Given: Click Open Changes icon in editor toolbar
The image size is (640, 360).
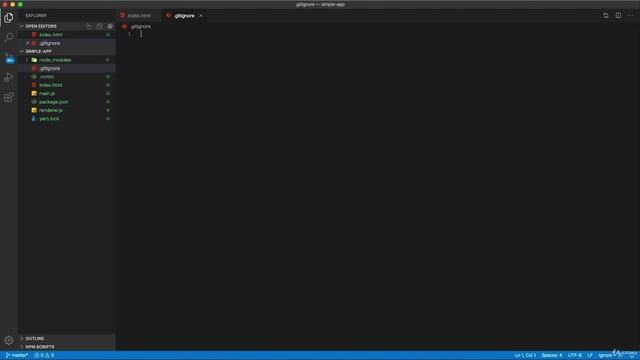Looking at the screenshot, I should (606, 16).
